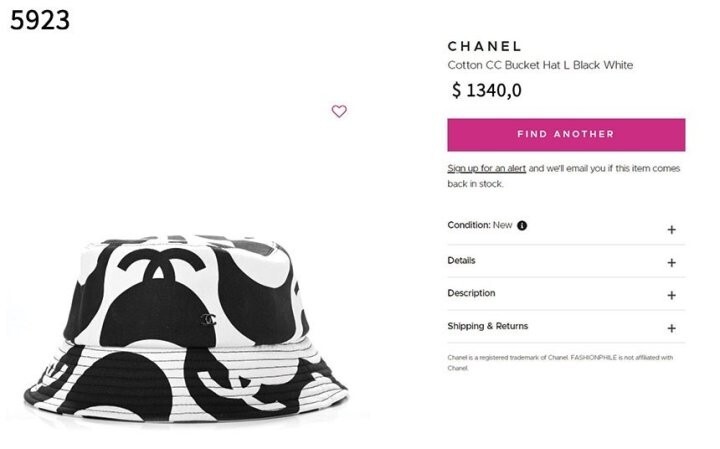
Task: Click the 5923 number label
Action: (40, 20)
